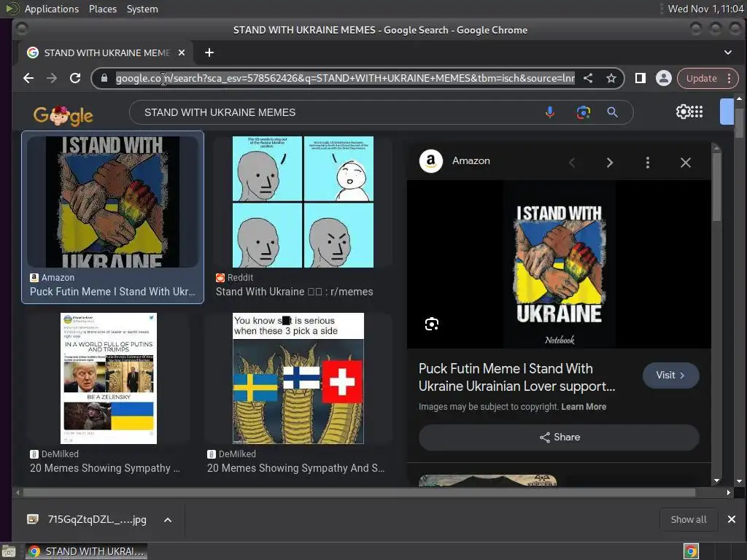
Task: Expand options for downloaded jpg file
Action: (168, 520)
